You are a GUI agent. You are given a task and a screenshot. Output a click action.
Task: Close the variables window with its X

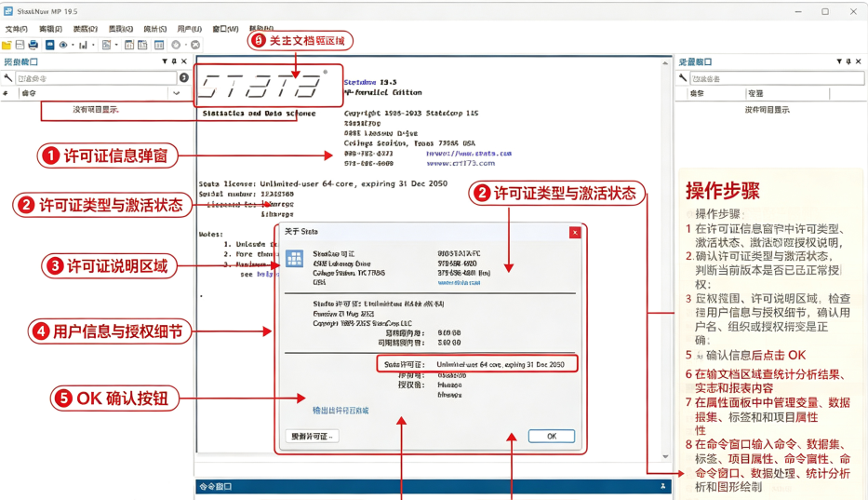[x=859, y=61]
